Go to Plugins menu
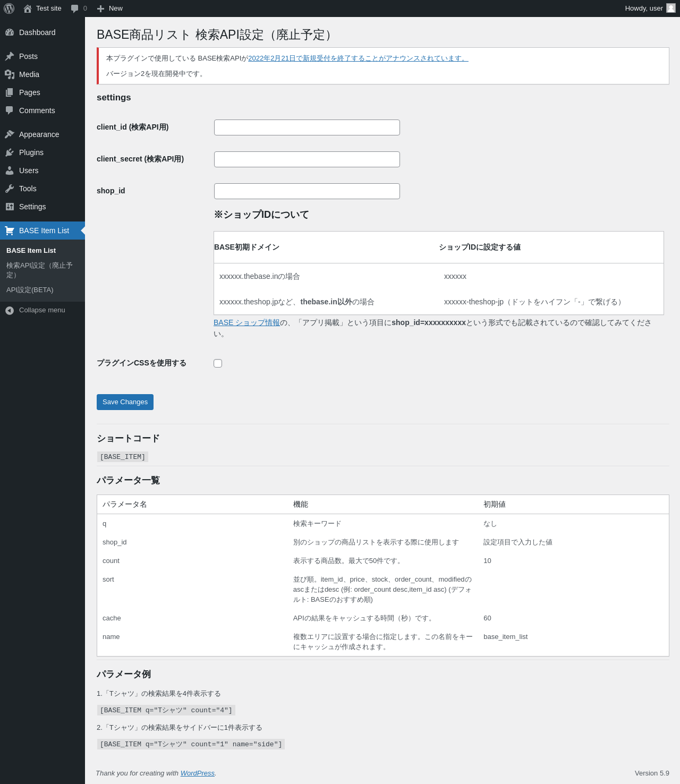This screenshot has height=784, width=680. (x=42, y=152)
